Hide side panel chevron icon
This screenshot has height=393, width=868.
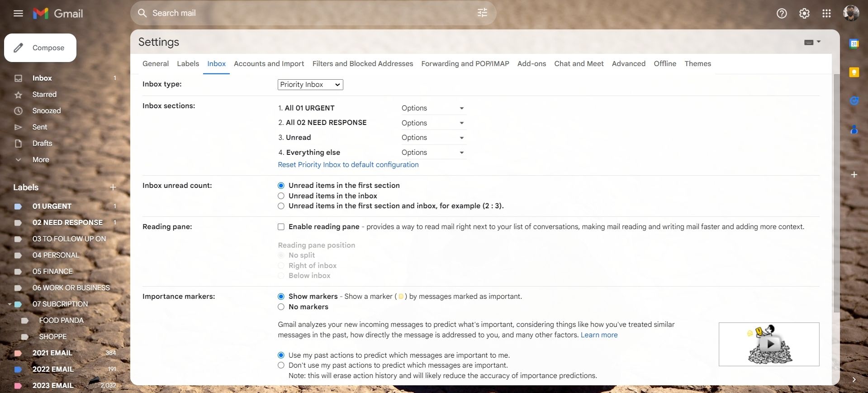coord(854,379)
